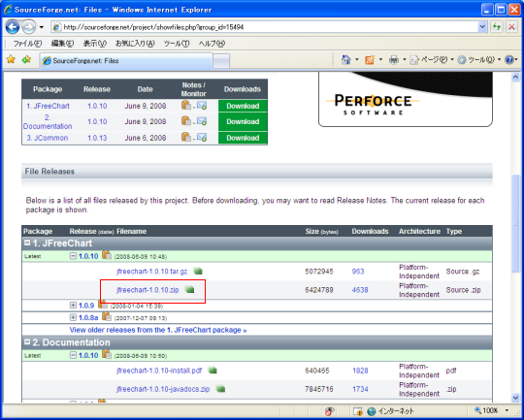The height and width of the screenshot is (420, 524).
Task: Open the ファイル(F) menu
Action: tap(27, 44)
